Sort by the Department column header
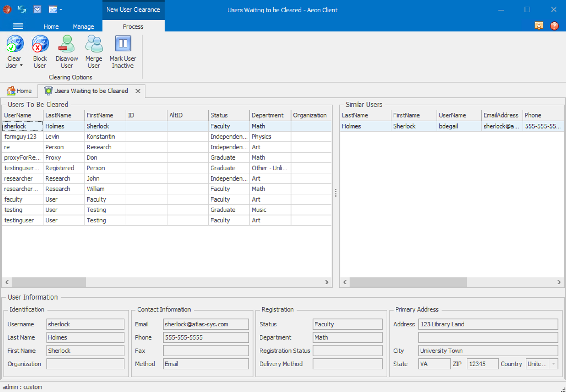The width and height of the screenshot is (566, 392). pyautogui.click(x=267, y=115)
